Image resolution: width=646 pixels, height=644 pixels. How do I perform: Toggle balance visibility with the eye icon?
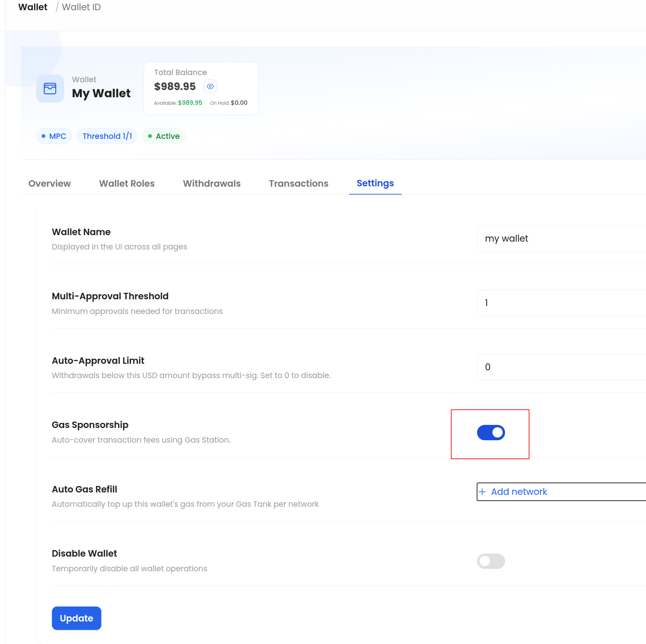point(210,86)
